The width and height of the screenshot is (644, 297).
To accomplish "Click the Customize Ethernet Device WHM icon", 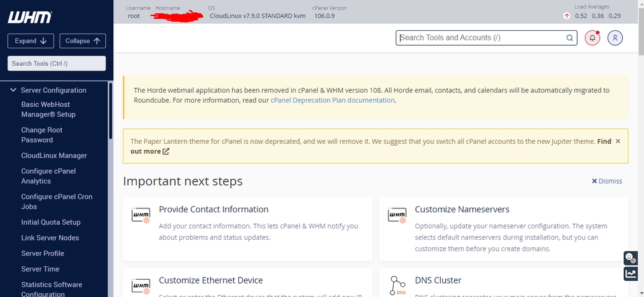I will [141, 286].
